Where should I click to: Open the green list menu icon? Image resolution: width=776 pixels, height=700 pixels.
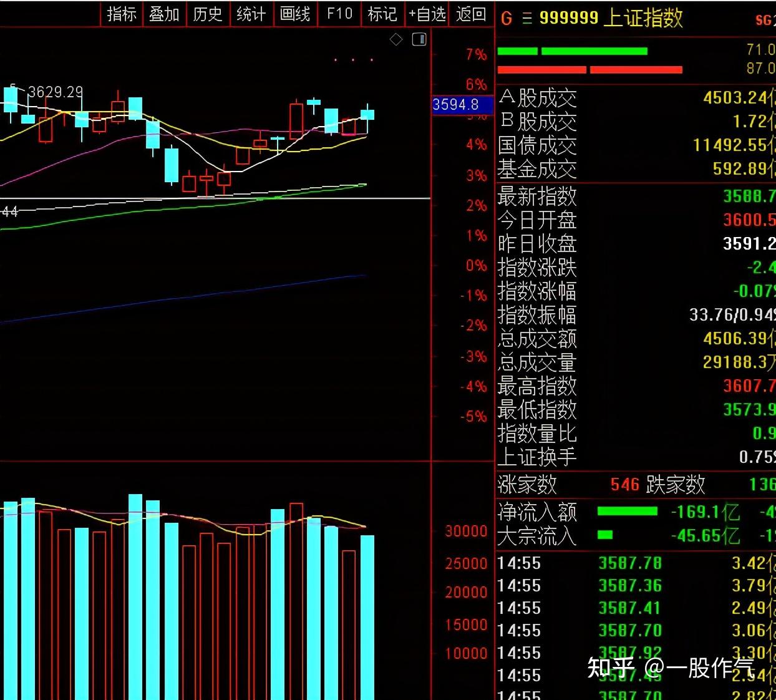coord(527,19)
